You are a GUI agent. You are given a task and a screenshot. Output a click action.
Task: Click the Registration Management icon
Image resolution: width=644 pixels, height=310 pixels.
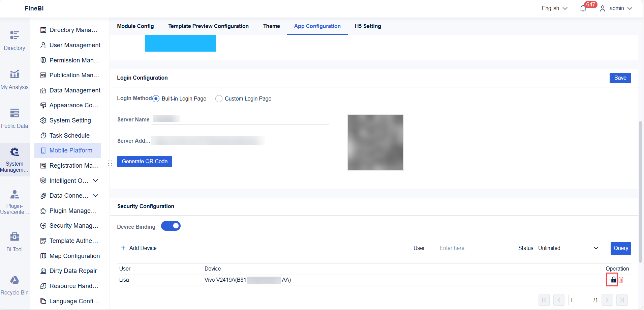43,166
